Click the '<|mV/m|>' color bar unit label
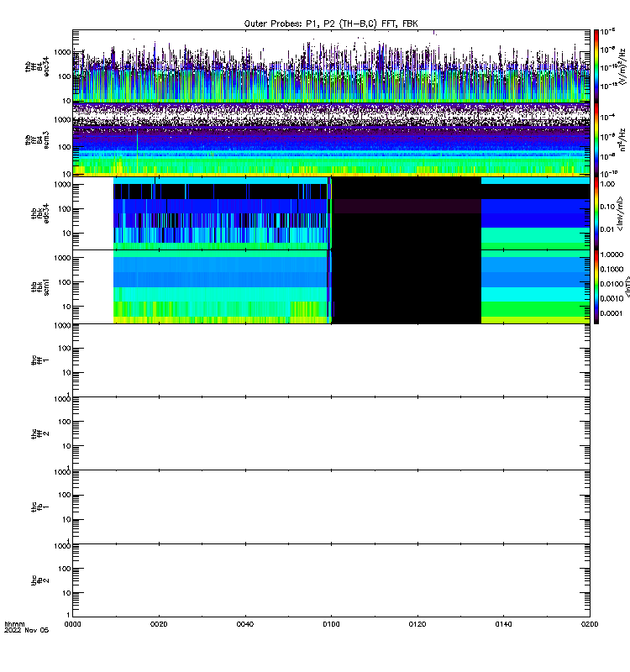This screenshot has height=672, width=630. click(x=620, y=213)
